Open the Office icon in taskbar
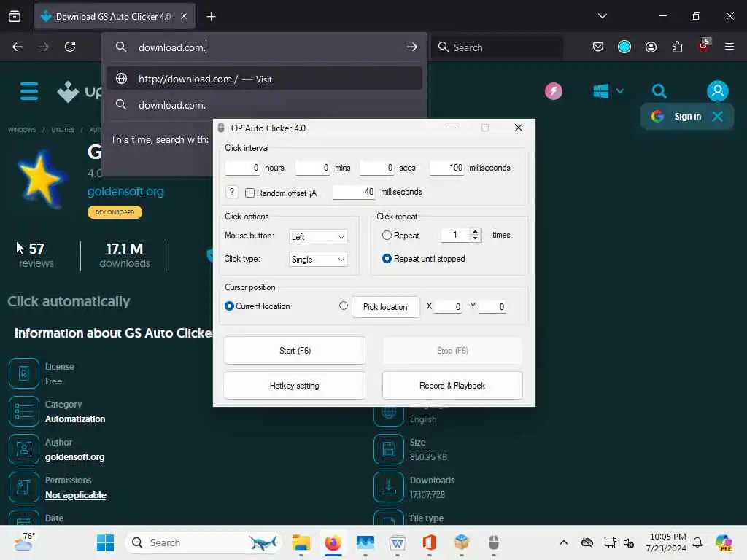 coord(429,542)
